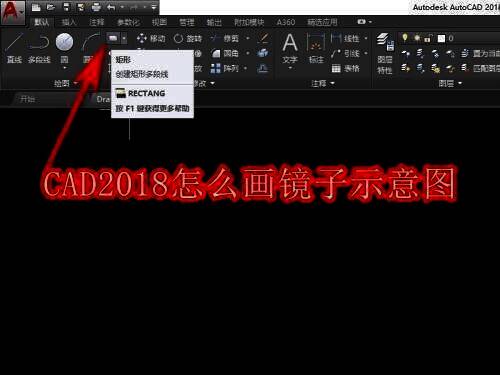Switch to the 精选应用 ribbon tab

322,22
